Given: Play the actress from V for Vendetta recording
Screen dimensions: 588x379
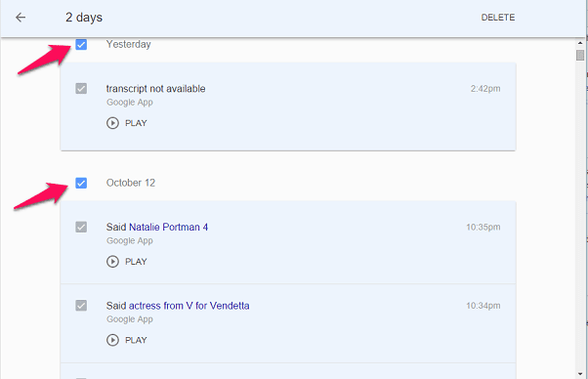Looking at the screenshot, I should 127,340.
